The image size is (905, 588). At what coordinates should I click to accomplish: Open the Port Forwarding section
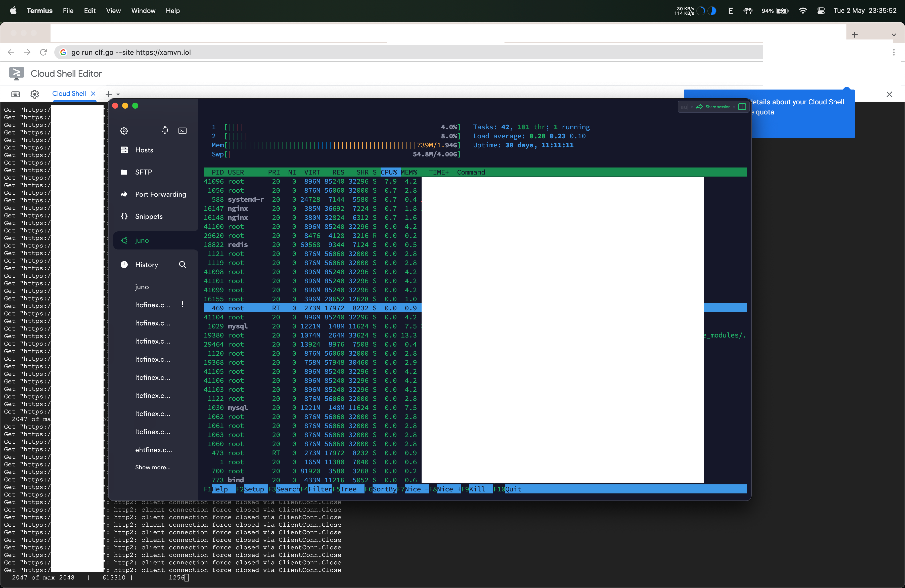(x=160, y=194)
